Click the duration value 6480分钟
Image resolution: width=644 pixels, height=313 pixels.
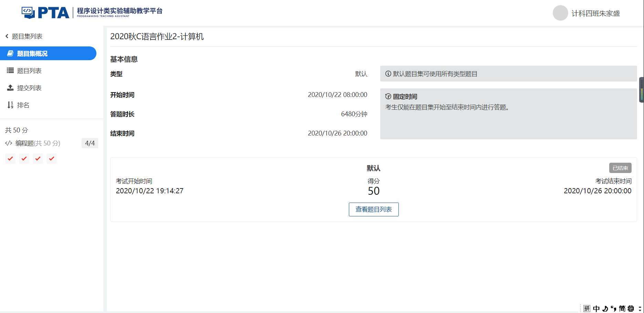(x=354, y=114)
